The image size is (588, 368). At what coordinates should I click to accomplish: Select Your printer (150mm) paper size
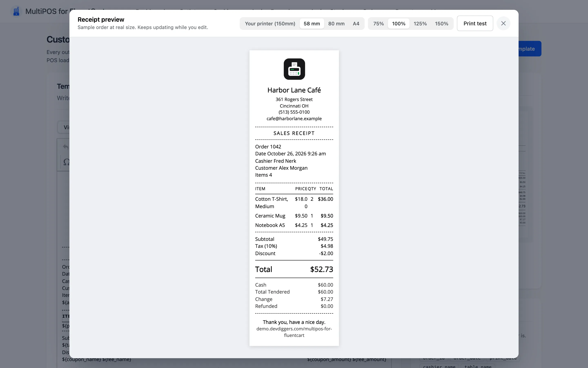click(270, 24)
